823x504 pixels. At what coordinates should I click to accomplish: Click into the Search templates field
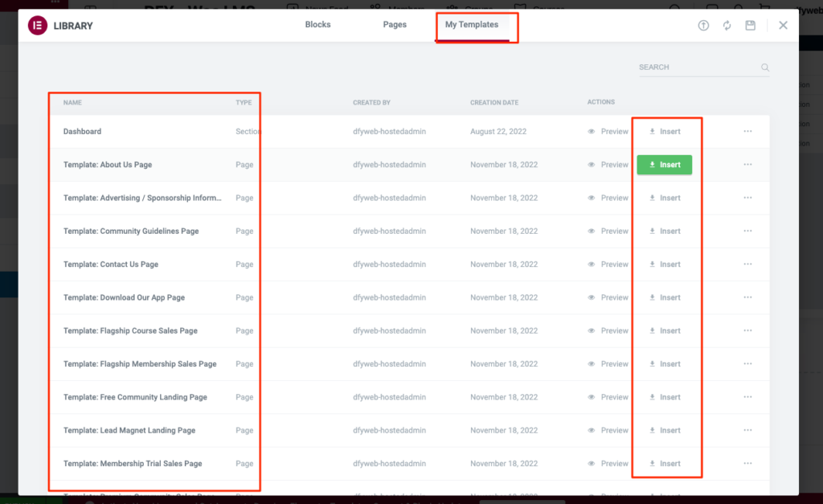click(695, 68)
